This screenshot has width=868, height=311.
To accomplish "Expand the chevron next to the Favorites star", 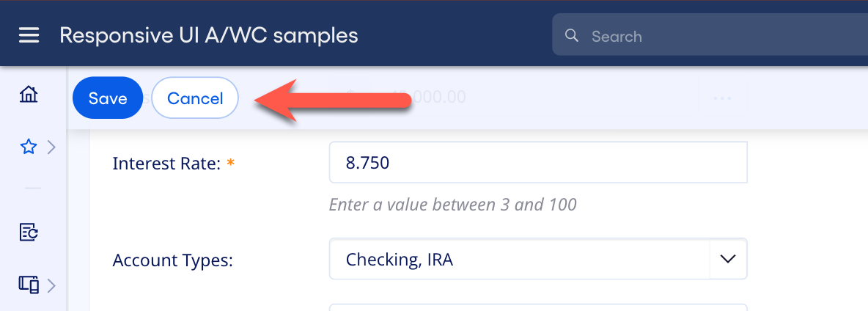I will (x=51, y=147).
